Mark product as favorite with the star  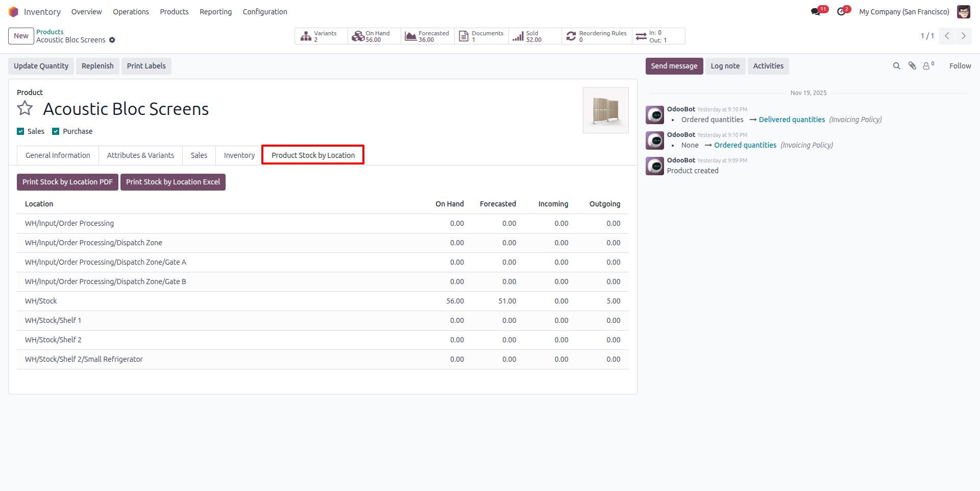click(25, 108)
